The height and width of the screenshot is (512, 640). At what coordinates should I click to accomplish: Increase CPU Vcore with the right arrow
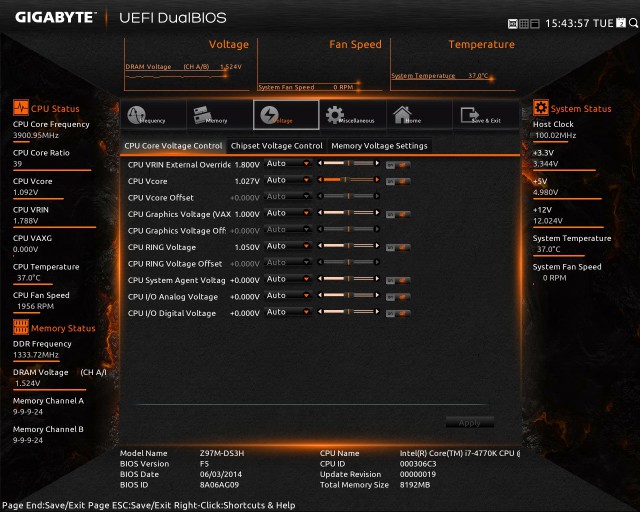tap(377, 180)
